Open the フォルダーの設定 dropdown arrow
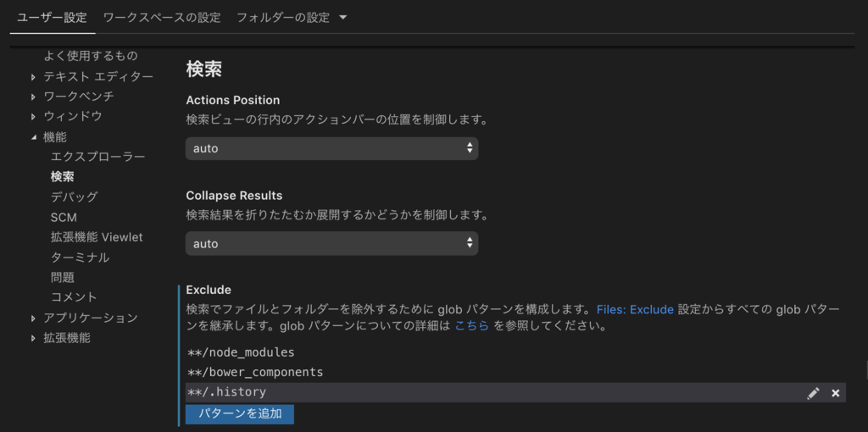The width and height of the screenshot is (868, 432). [342, 18]
